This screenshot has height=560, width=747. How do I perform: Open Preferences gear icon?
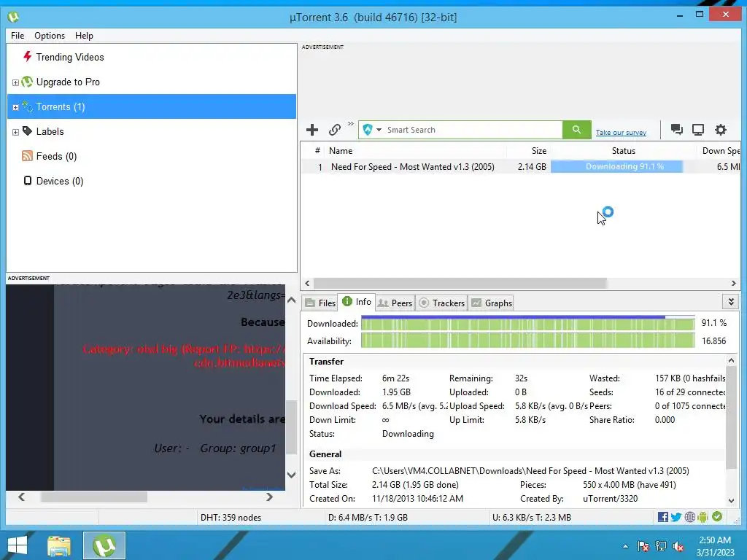pos(721,130)
